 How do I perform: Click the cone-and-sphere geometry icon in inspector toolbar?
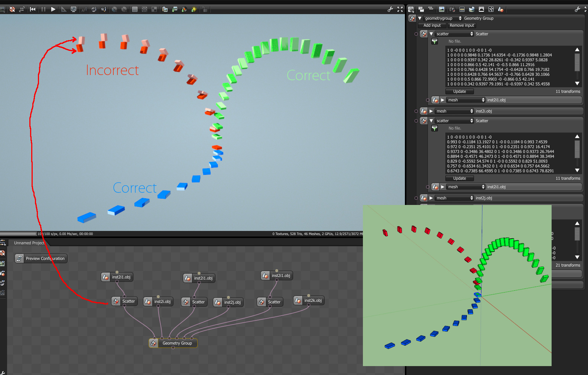[501, 9]
